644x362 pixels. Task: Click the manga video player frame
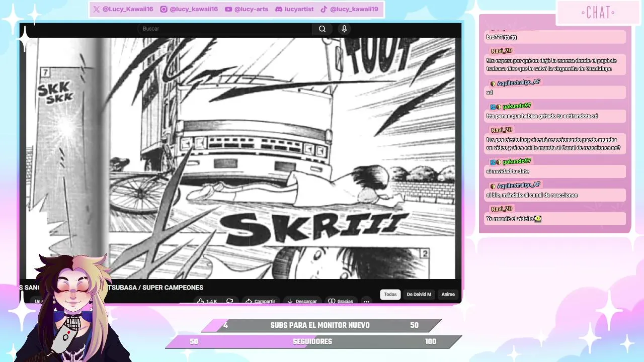(x=240, y=158)
